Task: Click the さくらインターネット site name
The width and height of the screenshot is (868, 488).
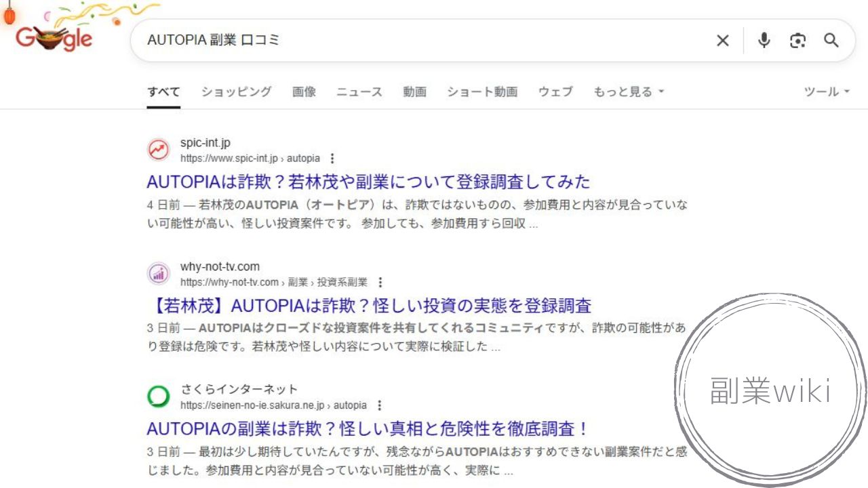Action: pos(239,390)
